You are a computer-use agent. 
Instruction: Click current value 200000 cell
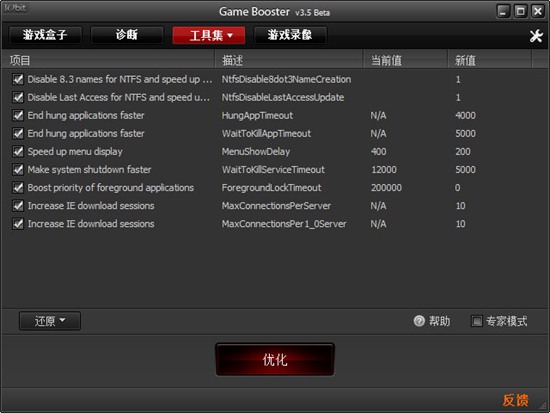386,188
